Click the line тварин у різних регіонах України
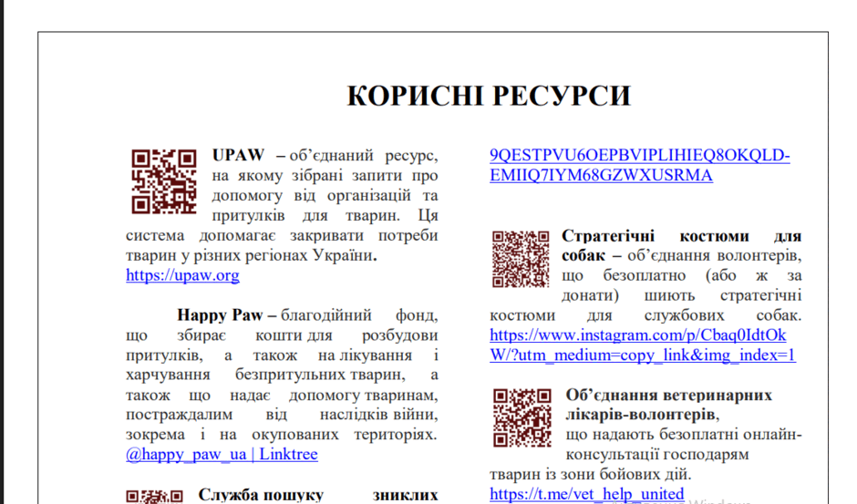857x504 pixels. [252, 255]
